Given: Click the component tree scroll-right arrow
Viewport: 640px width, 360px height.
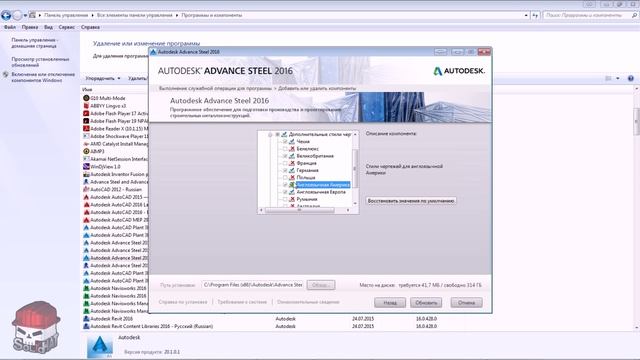Looking at the screenshot, I should click(348, 210).
